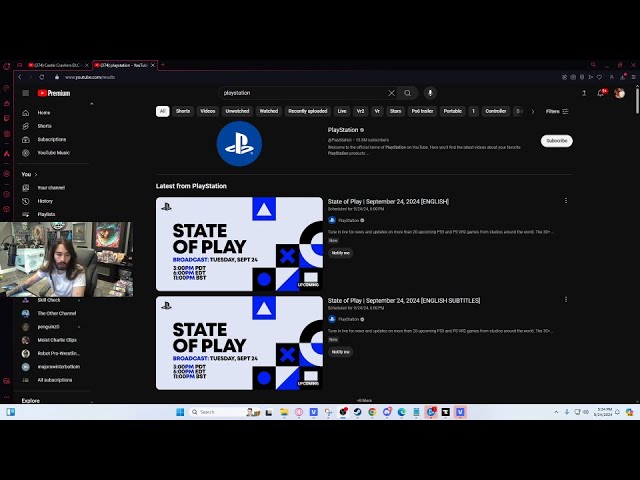Show hidden tray icons chevron

556,412
